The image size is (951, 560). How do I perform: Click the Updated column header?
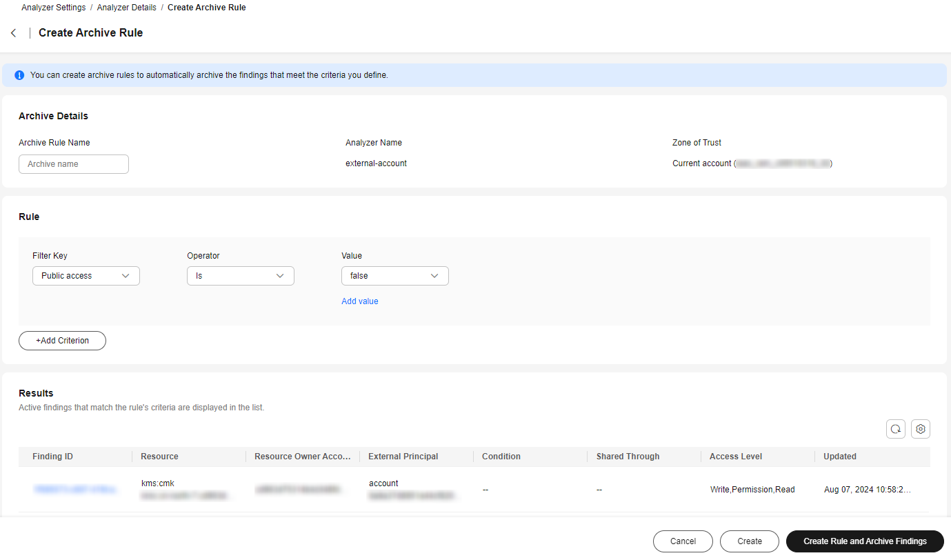839,457
